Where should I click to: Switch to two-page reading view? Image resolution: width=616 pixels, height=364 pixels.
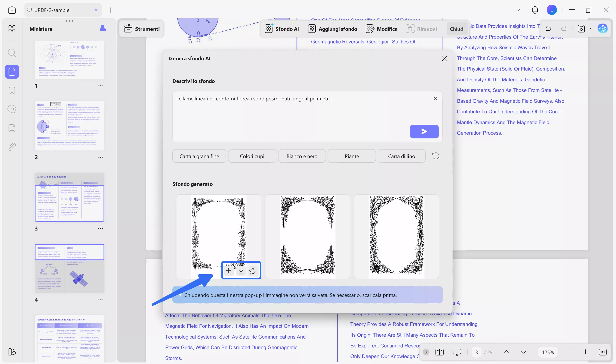pyautogui.click(x=440, y=352)
